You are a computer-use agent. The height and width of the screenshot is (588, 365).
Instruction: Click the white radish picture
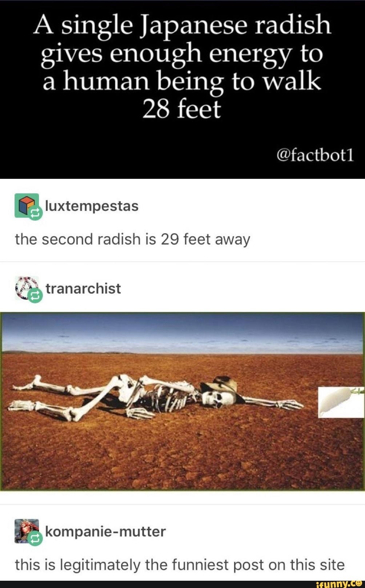341,402
